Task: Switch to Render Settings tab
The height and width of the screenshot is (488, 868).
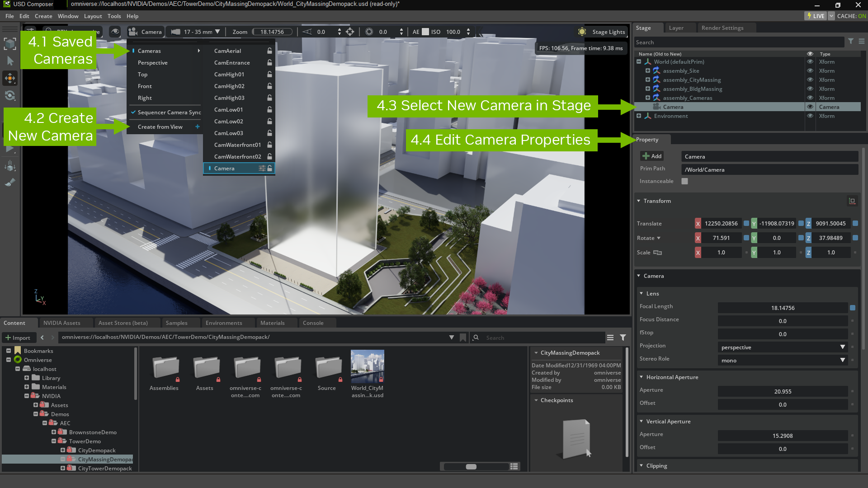Action: pyautogui.click(x=722, y=28)
